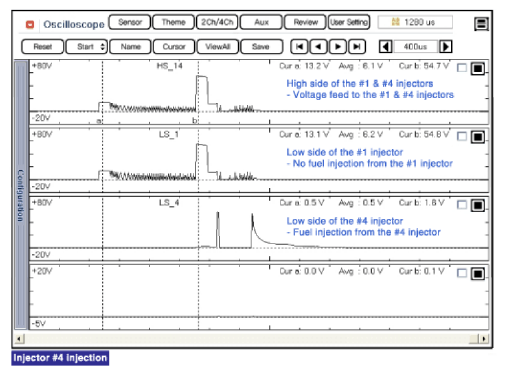Open the Review button

[x=305, y=22]
